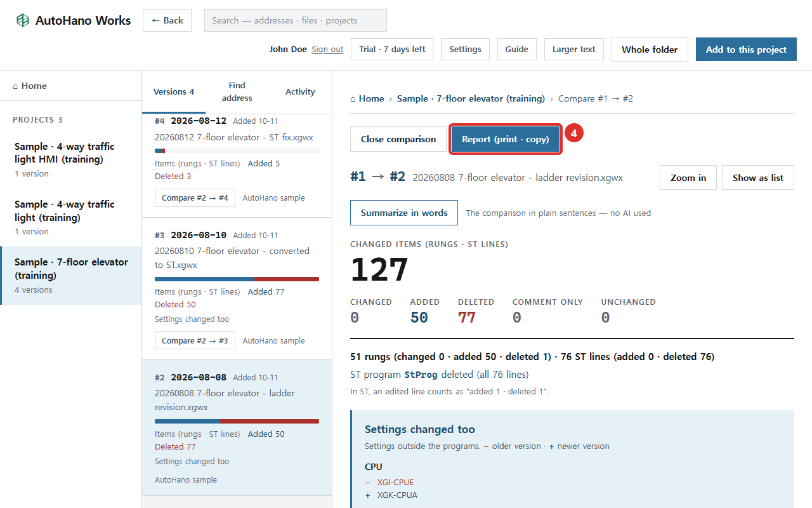This screenshot has height=508, width=812.
Task: Click Summarize in words
Action: [x=404, y=213]
